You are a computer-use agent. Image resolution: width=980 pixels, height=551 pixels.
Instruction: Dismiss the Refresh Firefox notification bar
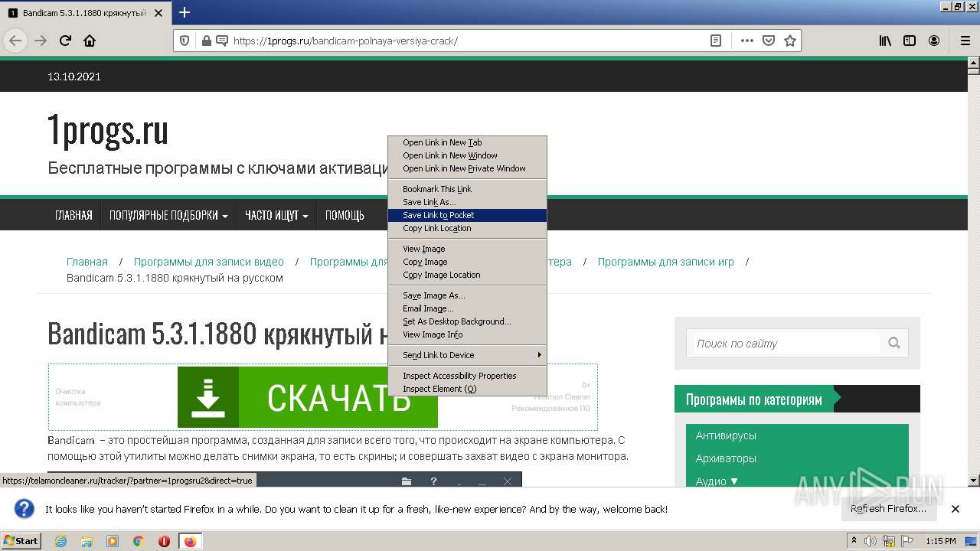pyautogui.click(x=955, y=509)
